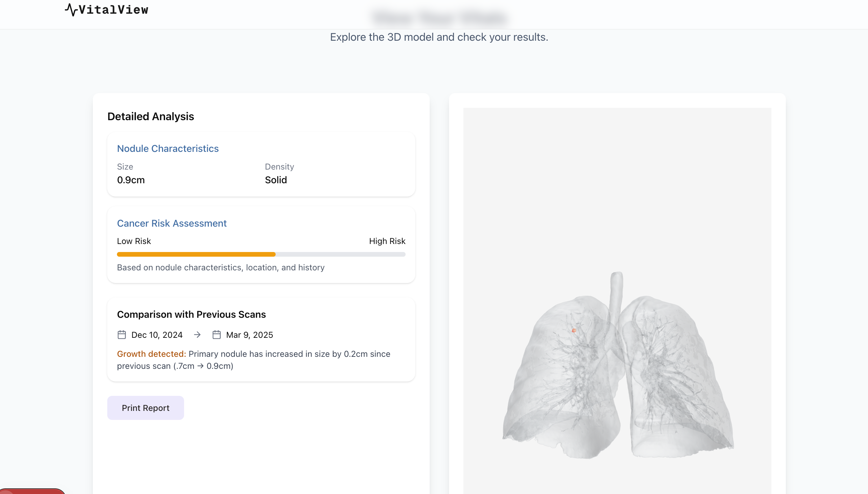
Task: Click the Nodule Characteristics heading
Action: pos(168,149)
